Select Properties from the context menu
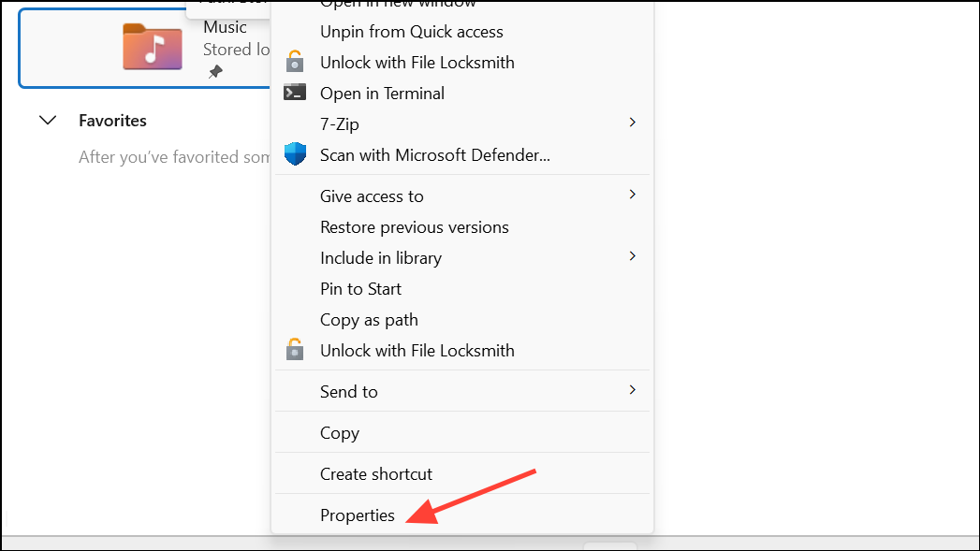 [357, 515]
